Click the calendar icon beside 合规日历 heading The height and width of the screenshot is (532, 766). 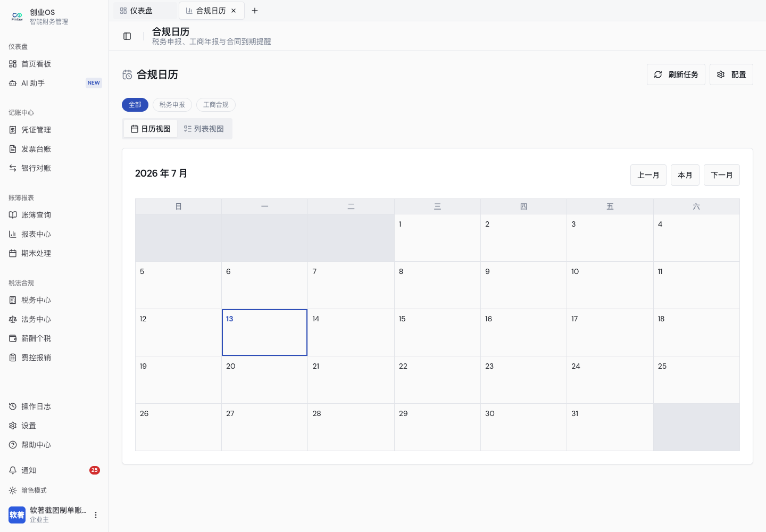click(127, 75)
